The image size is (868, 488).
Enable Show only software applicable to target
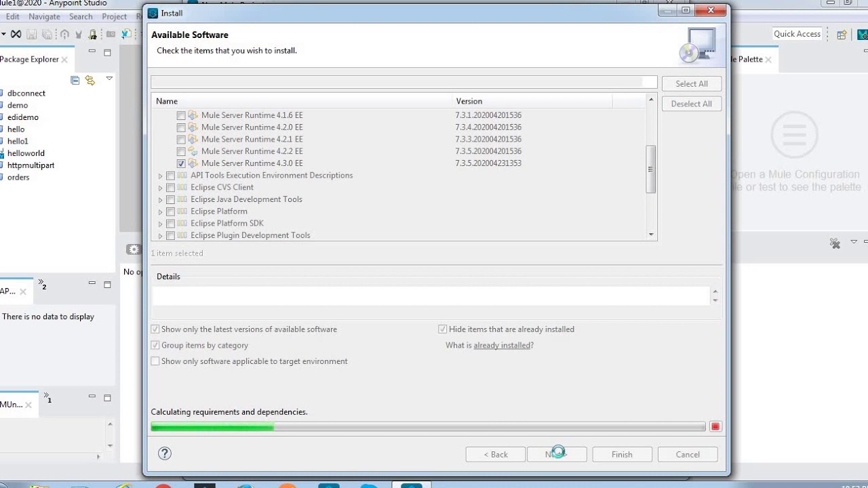155,361
